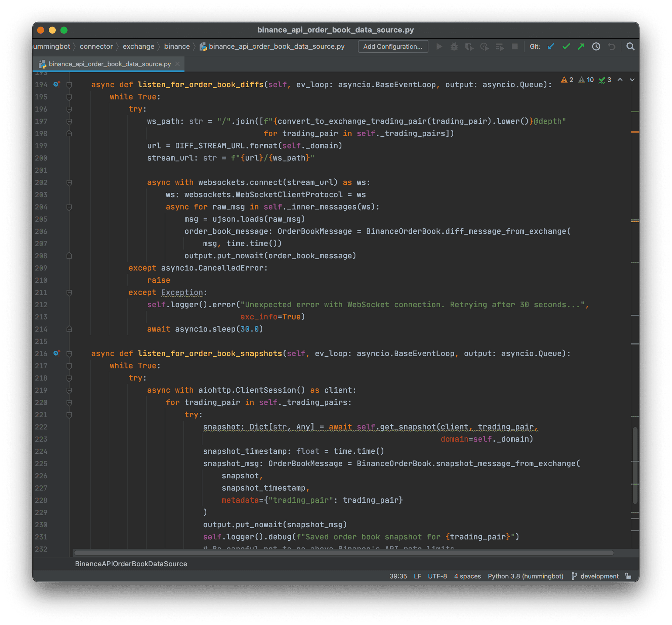Collapse inner try fold at line 221

[69, 414]
